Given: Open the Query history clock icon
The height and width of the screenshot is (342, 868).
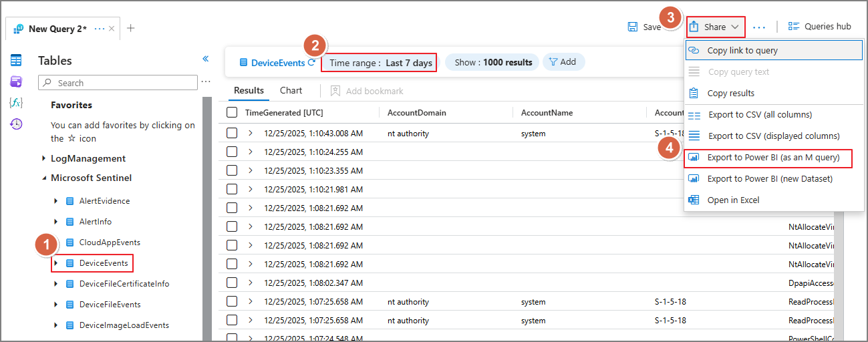Looking at the screenshot, I should 15,124.
